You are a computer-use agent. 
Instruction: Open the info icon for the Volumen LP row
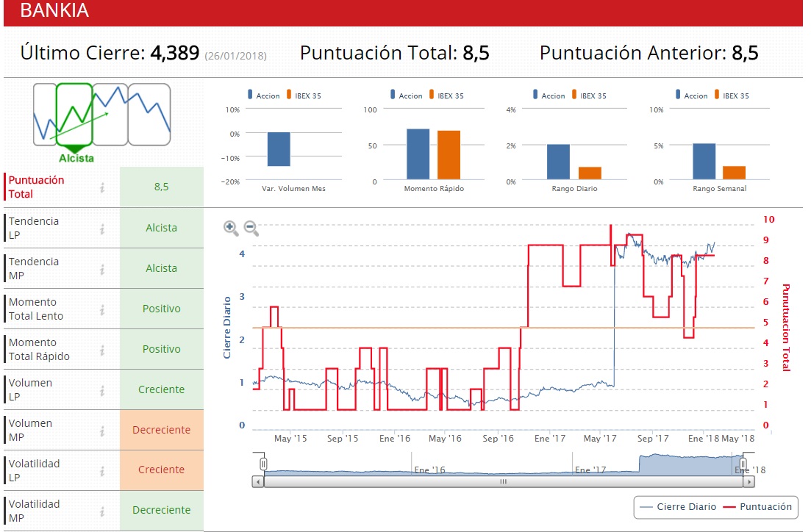pyautogui.click(x=102, y=390)
